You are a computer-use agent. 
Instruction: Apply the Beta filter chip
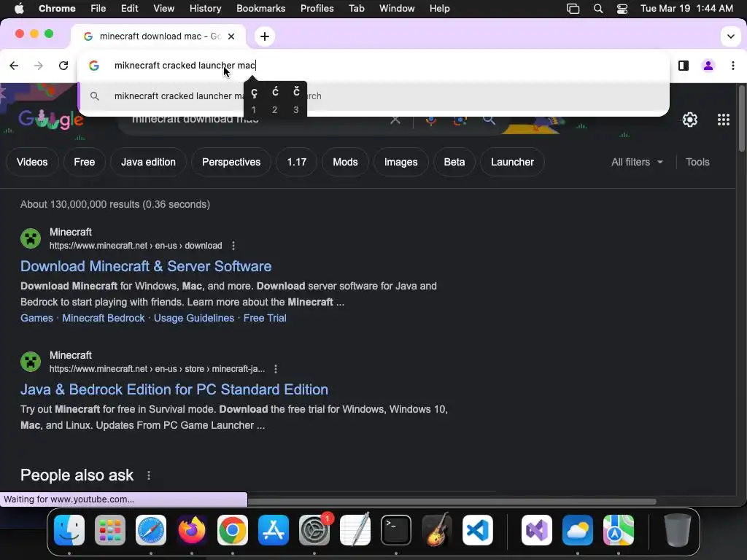454,163
